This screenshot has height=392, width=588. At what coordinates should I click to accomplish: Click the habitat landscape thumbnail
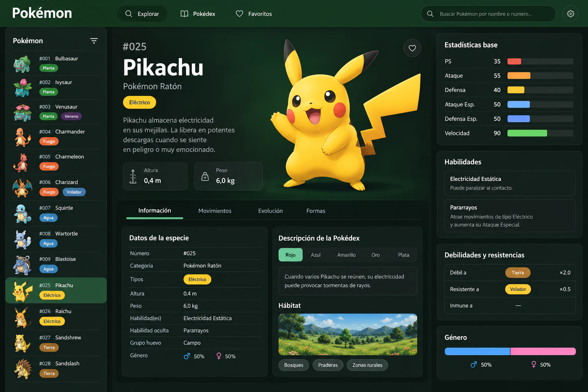coord(348,335)
